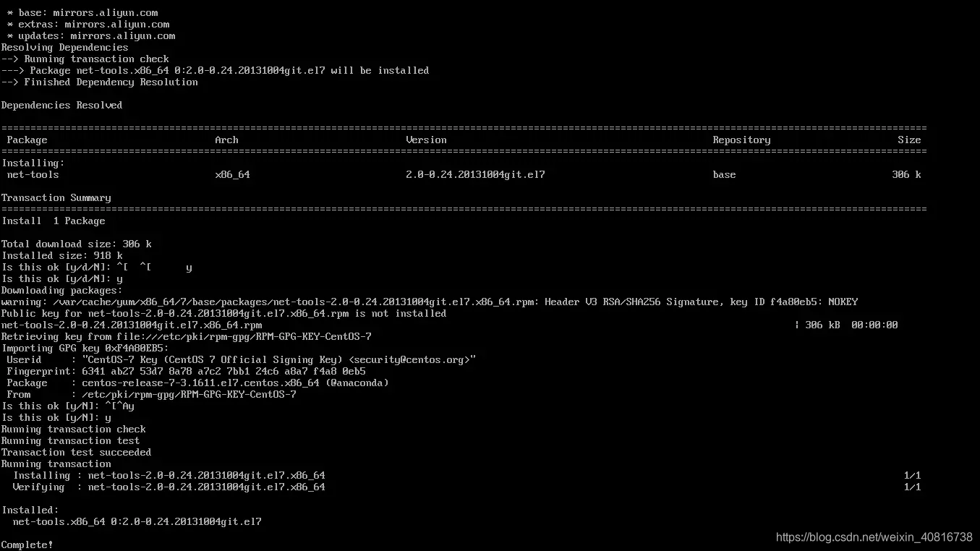Click the 'Installing : net-tools' progress line

169,476
